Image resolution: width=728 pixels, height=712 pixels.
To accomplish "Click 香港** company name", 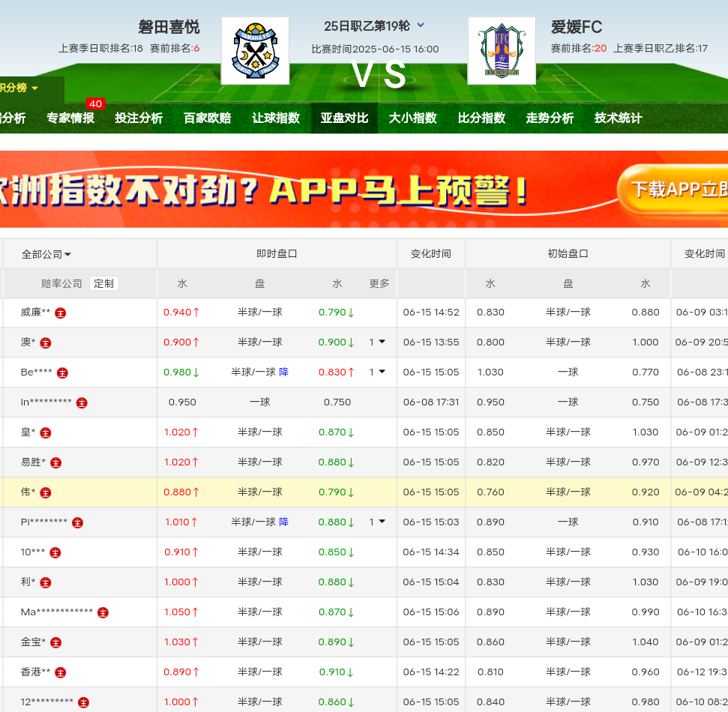I will [x=35, y=672].
